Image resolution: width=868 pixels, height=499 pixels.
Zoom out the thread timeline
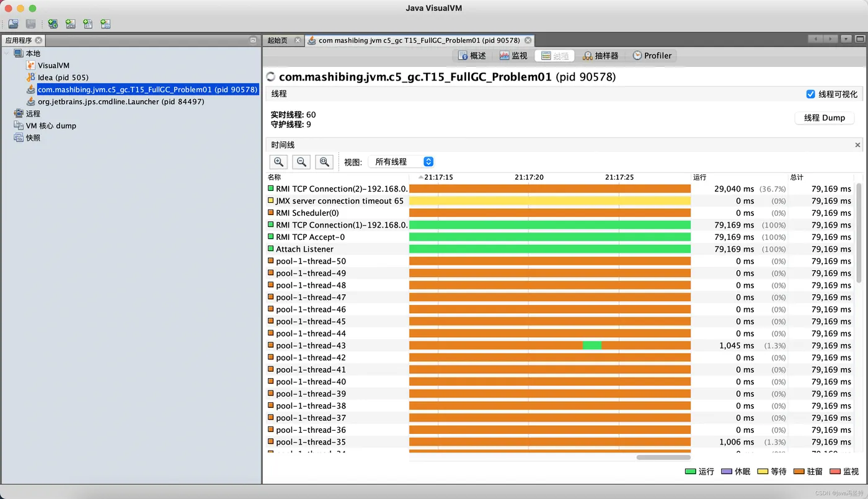pos(301,162)
